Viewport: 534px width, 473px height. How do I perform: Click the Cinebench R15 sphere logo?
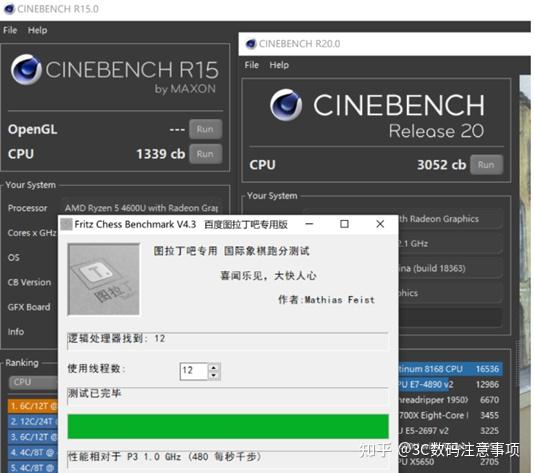tap(26, 69)
